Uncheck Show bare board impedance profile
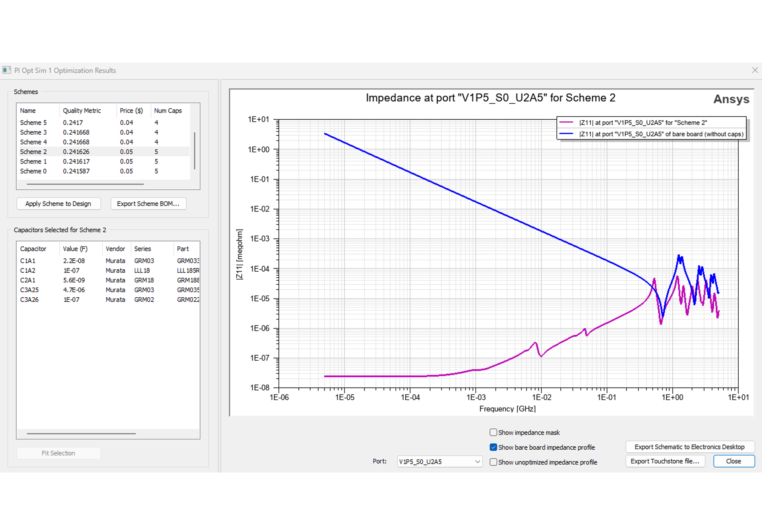Image resolution: width=762 pixels, height=532 pixels. [493, 447]
